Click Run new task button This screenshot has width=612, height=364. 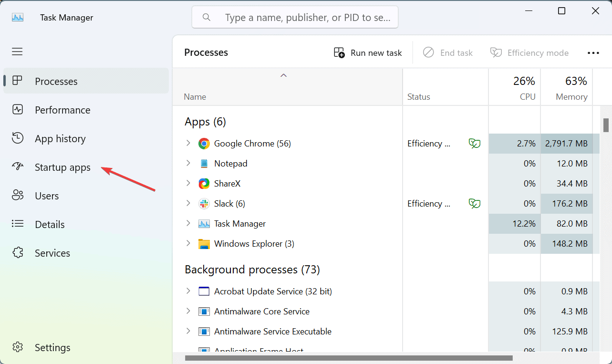(368, 52)
